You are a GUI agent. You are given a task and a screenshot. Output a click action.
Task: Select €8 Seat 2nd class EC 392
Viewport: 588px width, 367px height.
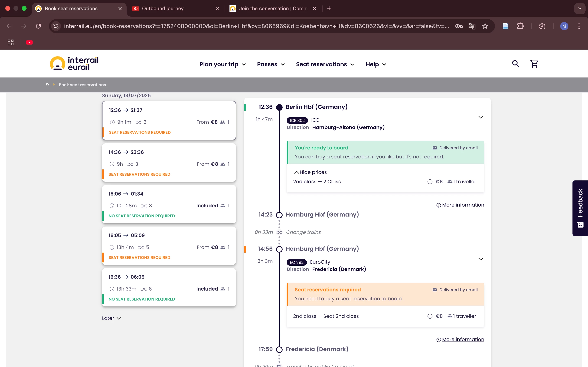[430, 316]
